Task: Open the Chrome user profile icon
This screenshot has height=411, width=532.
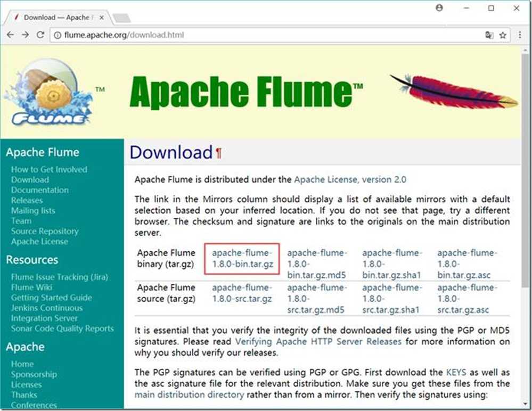Action: coord(439,8)
